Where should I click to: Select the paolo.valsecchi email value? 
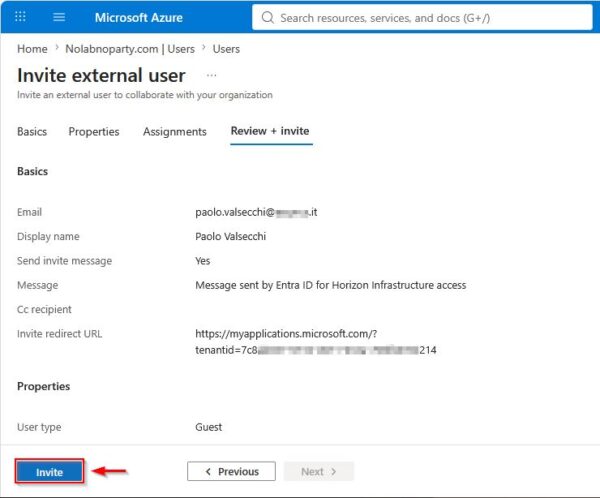coord(256,212)
